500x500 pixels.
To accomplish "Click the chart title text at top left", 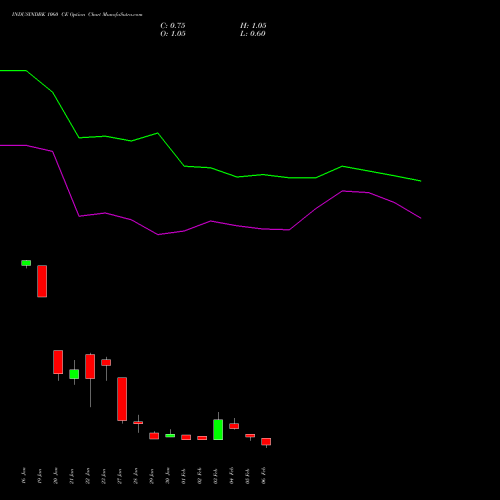I will [x=77, y=15].
